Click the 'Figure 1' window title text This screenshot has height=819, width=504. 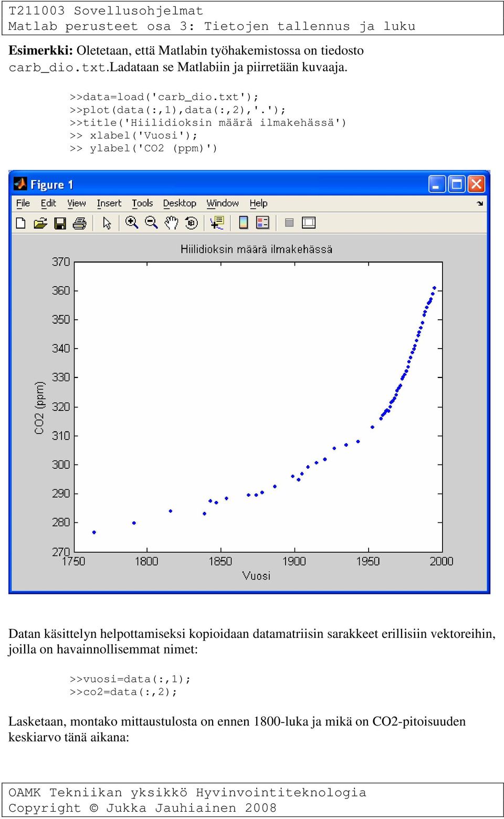(51, 185)
